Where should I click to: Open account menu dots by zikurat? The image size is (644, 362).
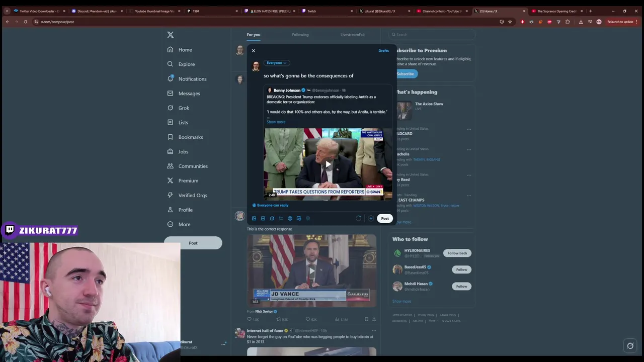(x=223, y=344)
